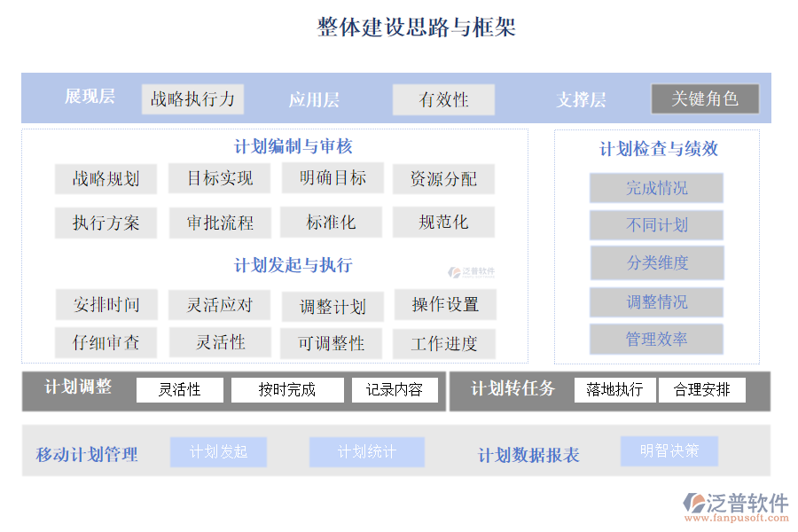This screenshot has width=798, height=532.
Task: Click the 战略执行力 button
Action: point(193,98)
